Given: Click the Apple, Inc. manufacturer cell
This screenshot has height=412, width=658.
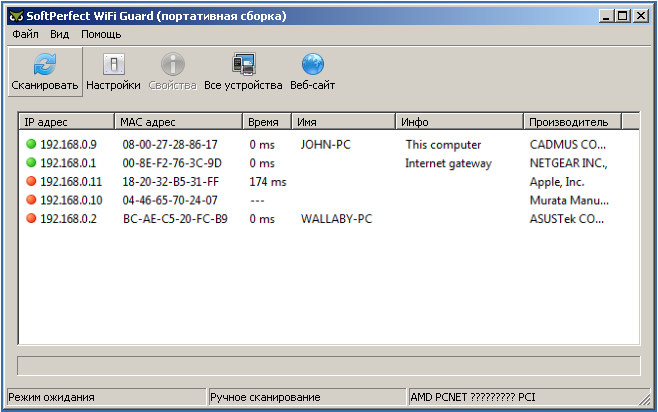Looking at the screenshot, I should click(557, 182).
